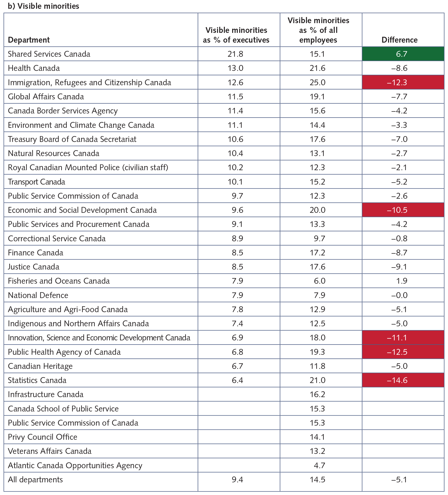The width and height of the screenshot is (448, 495).
Task: Select Atlantic Canada Opportunities Agency label
Action: click(x=75, y=465)
